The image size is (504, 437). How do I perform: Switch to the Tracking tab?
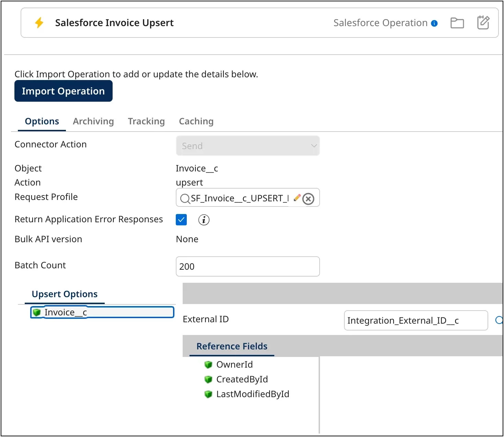(x=146, y=121)
